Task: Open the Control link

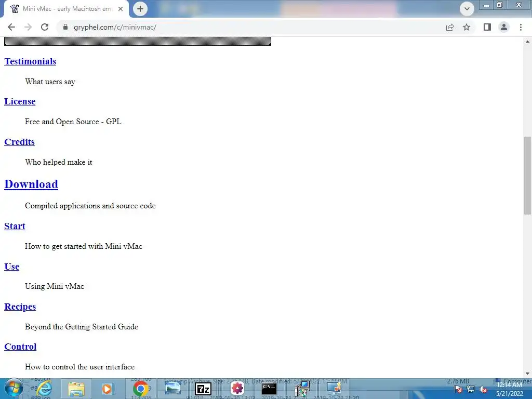Action: [x=20, y=347]
